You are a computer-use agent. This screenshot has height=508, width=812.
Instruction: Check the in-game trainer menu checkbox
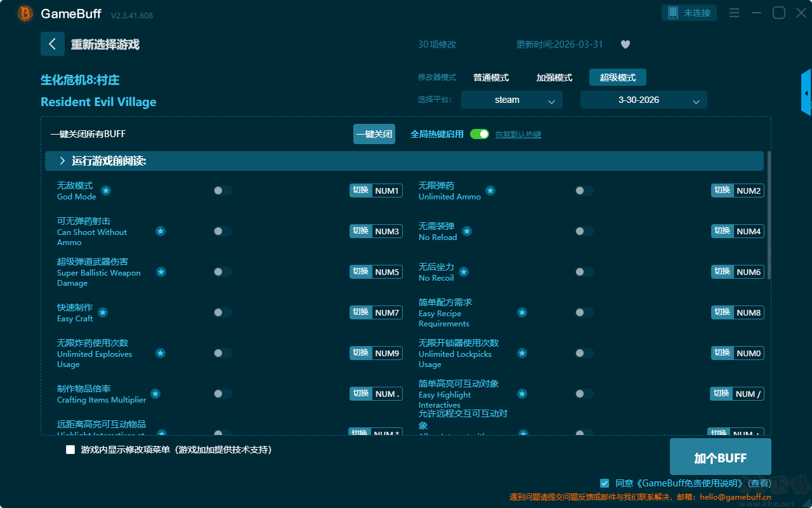70,450
